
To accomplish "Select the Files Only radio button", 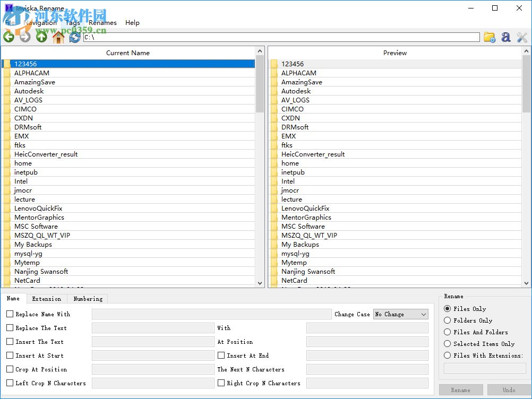I will [x=448, y=308].
